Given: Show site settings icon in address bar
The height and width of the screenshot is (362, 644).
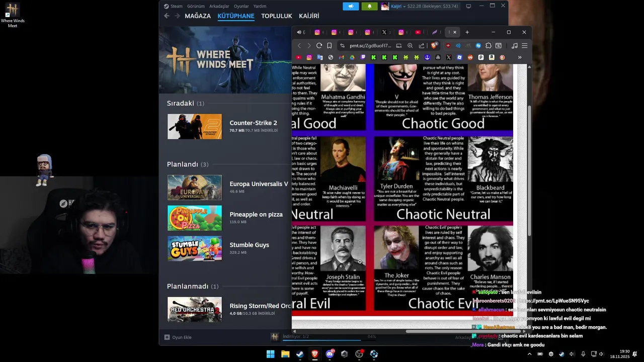Looking at the screenshot, I should click(x=343, y=46).
